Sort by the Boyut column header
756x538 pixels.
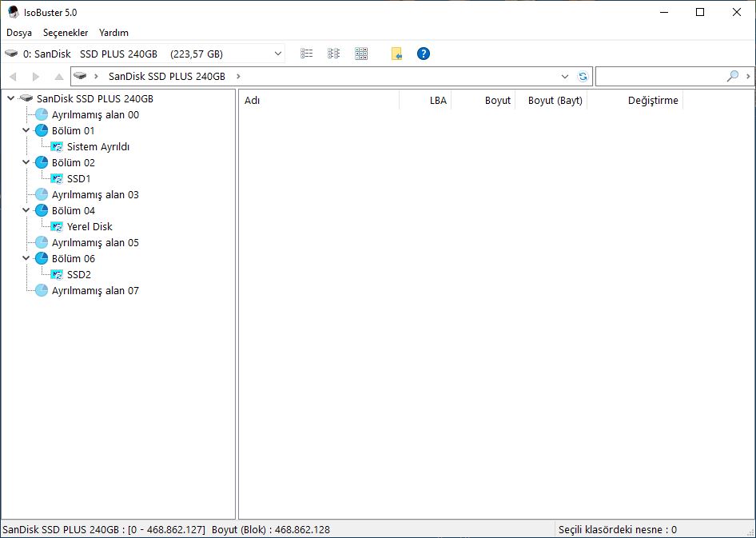coord(483,100)
